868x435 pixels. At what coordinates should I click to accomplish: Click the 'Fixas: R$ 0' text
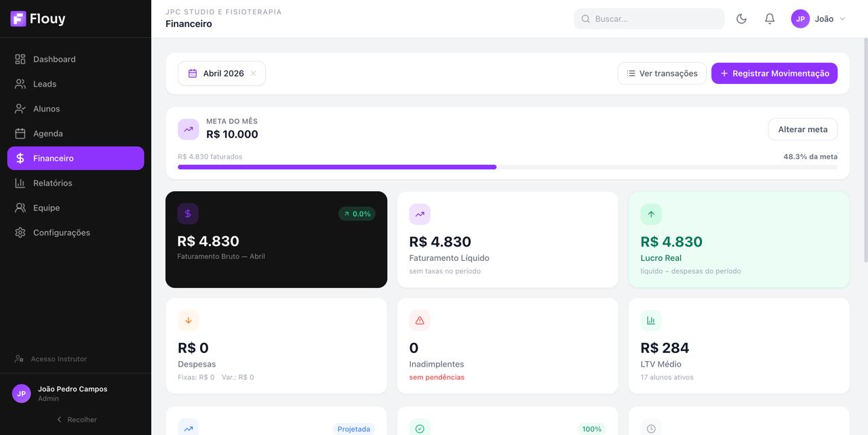click(196, 377)
